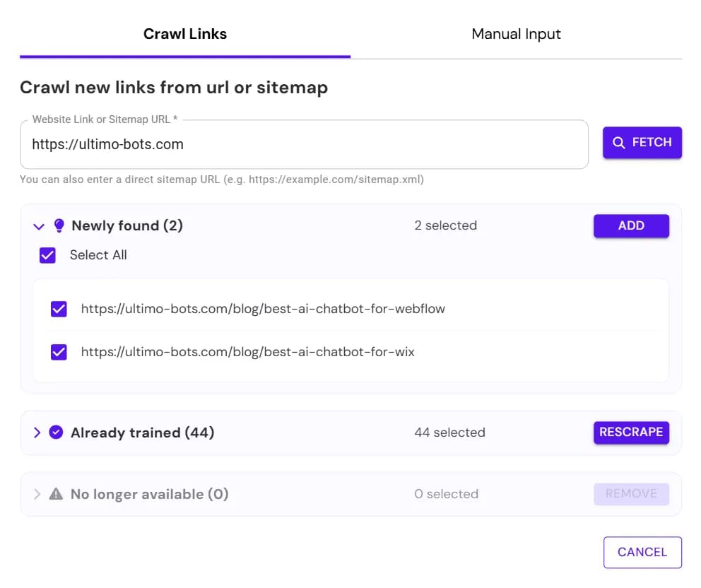Click the RESCRAPE button
The width and height of the screenshot is (701, 588).
click(631, 433)
